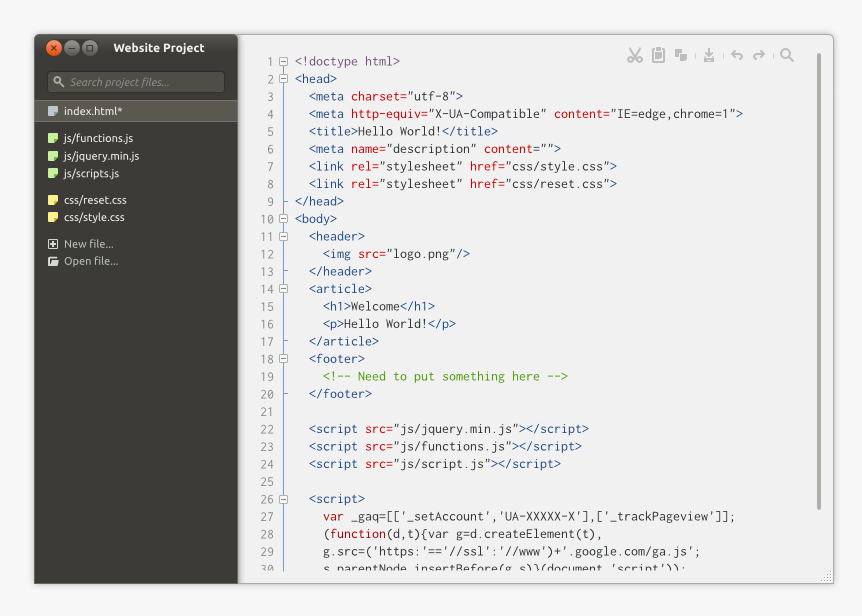Viewport: 862px width, 616px height.
Task: Open js/jquery.min.js from the sidebar
Action: [x=101, y=156]
